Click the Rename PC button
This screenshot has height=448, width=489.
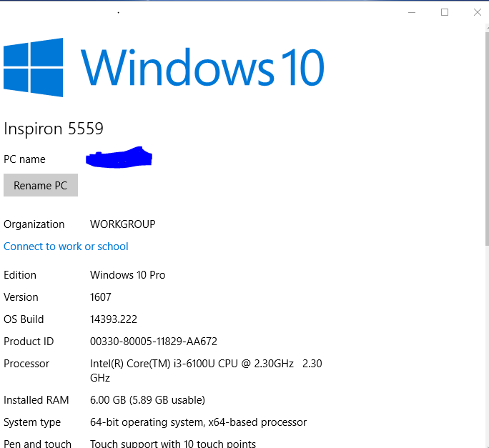click(x=41, y=186)
